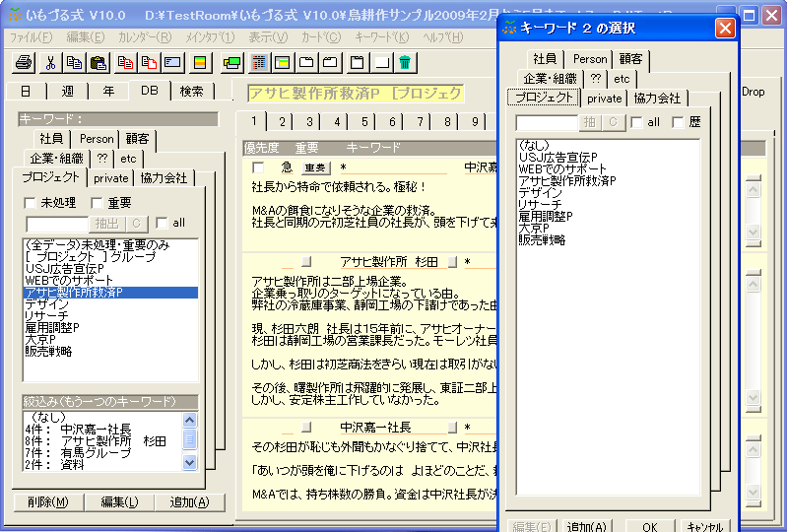The height and width of the screenshot is (532, 787).
Task: Select the 年 view tab
Action: click(x=108, y=92)
